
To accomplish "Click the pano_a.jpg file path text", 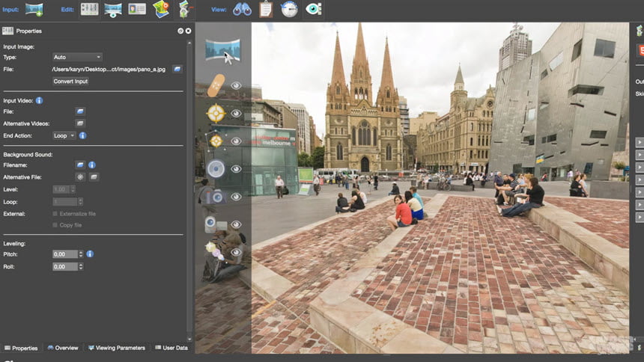I will click(x=109, y=69).
